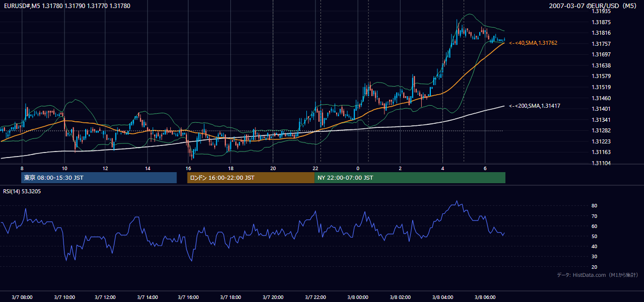Viewport: 644px width, 302px height.
Task: Click the 2007-03-07 EUR/USD (M5) chart title
Action: (594, 6)
